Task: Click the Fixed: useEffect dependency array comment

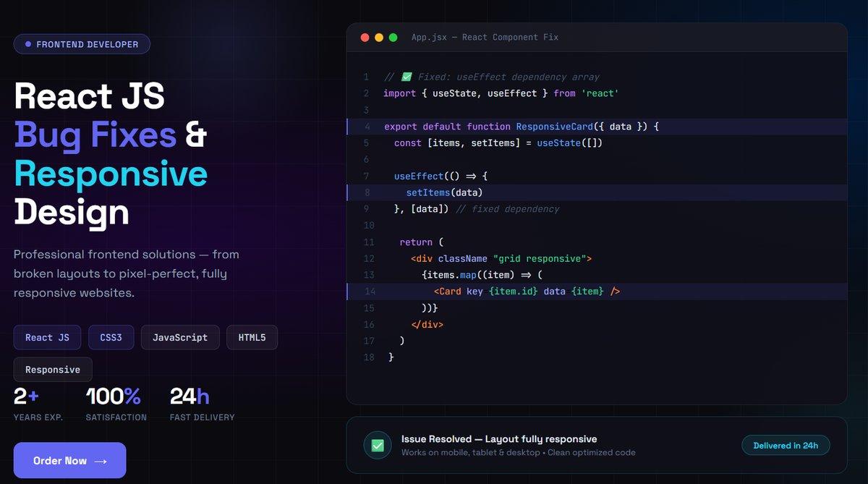Action: point(492,77)
